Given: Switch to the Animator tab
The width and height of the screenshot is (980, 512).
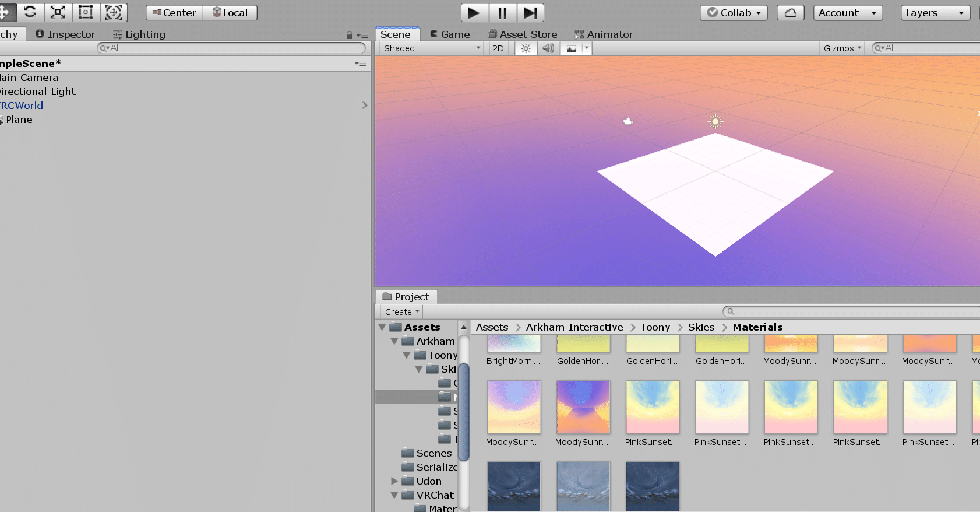Looking at the screenshot, I should click(x=604, y=34).
